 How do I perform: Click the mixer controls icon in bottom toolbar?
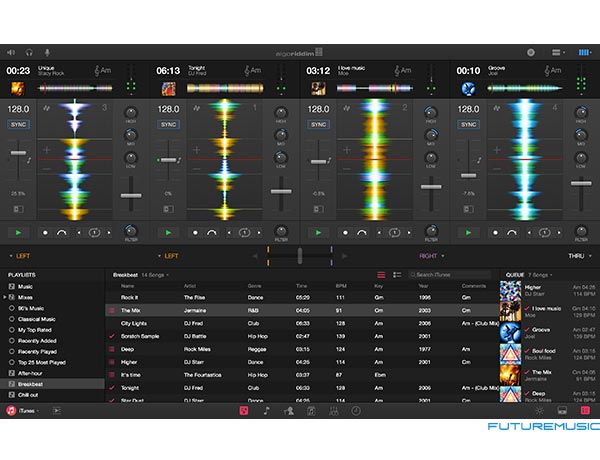coord(334,411)
